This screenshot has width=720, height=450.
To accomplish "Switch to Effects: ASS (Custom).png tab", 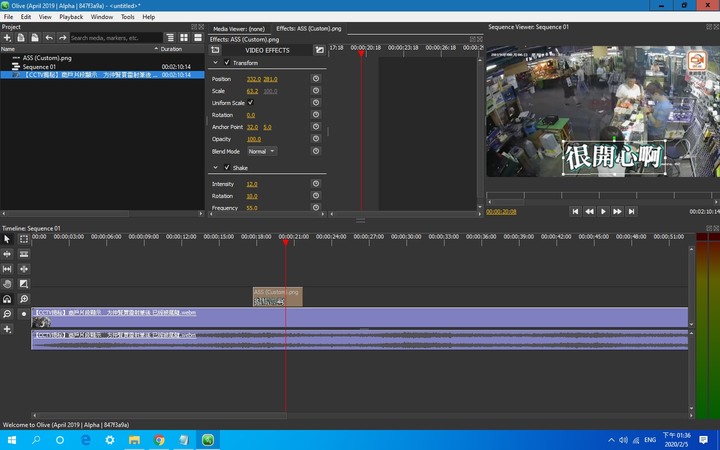I will click(309, 28).
